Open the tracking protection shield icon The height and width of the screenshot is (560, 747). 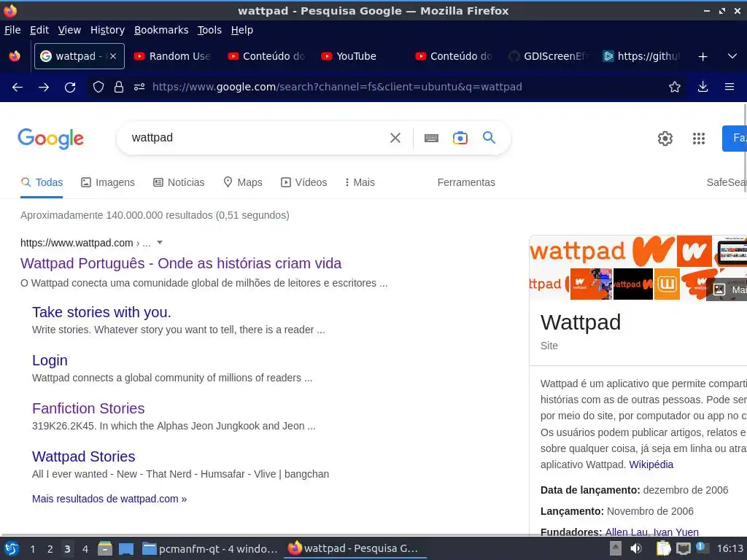coord(98,87)
